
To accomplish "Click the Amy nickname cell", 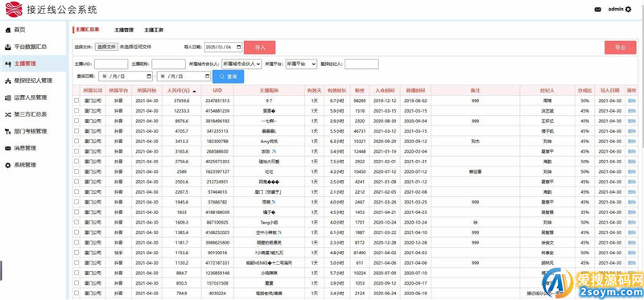I will pyautogui.click(x=269, y=142).
